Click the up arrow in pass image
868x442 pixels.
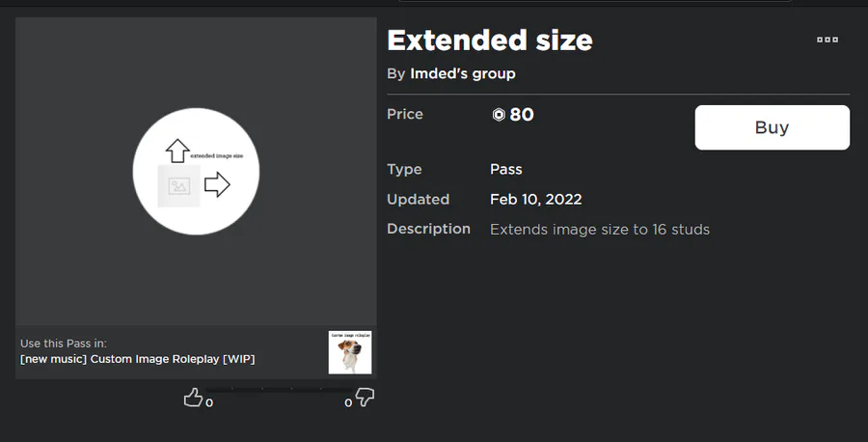176,151
